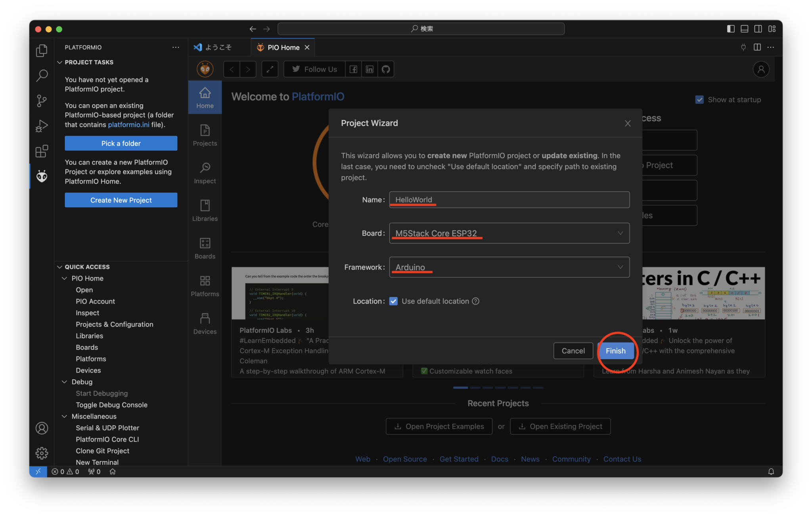This screenshot has height=516, width=812.
Task: Disable Show at startup
Action: click(x=700, y=99)
